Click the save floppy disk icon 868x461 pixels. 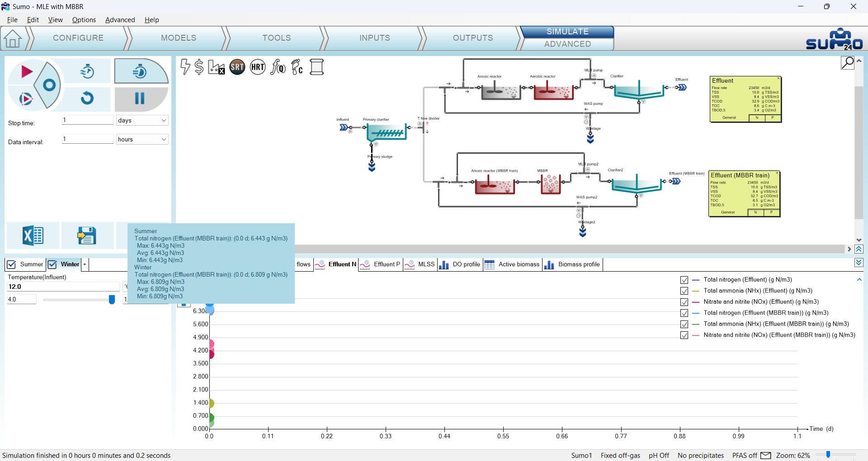[x=87, y=235]
